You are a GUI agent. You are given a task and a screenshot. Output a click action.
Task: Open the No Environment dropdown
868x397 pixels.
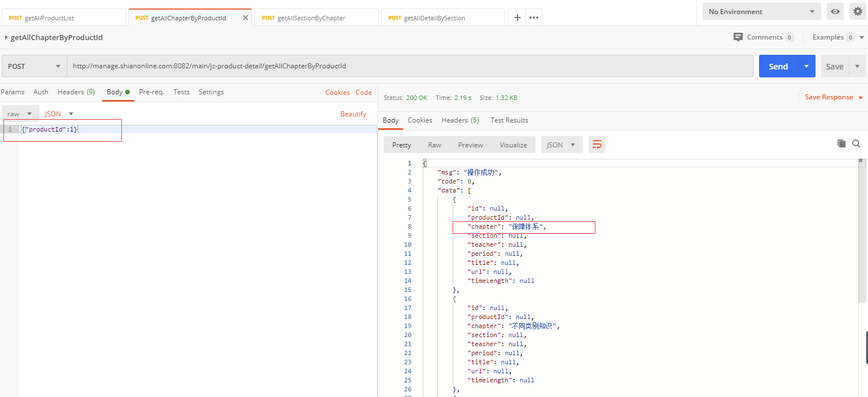(x=761, y=11)
